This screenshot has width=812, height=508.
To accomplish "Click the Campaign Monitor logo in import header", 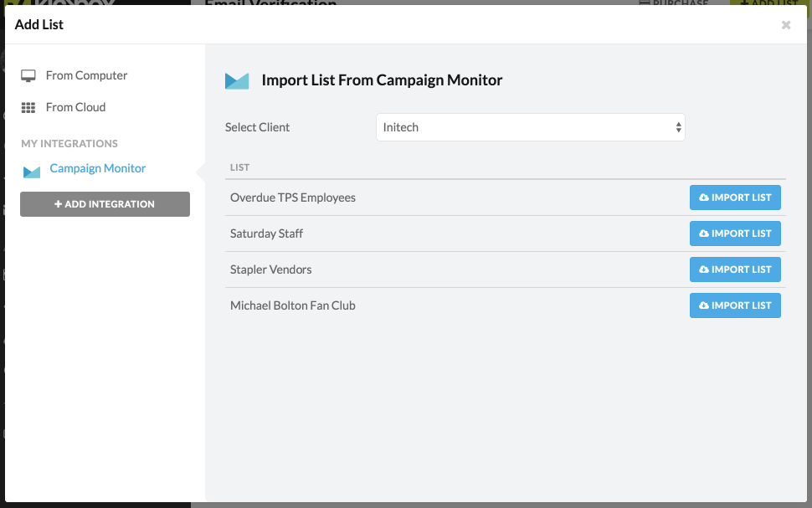I will 237,81.
